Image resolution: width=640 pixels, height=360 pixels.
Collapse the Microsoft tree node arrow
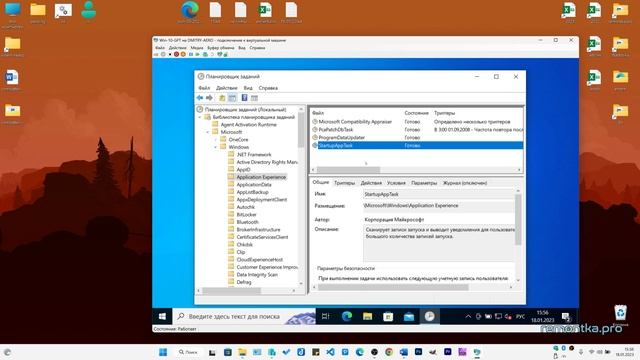point(208,132)
